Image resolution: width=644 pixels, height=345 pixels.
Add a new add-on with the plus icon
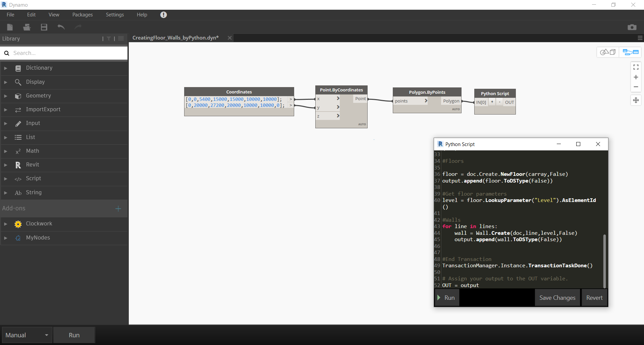pos(118,209)
